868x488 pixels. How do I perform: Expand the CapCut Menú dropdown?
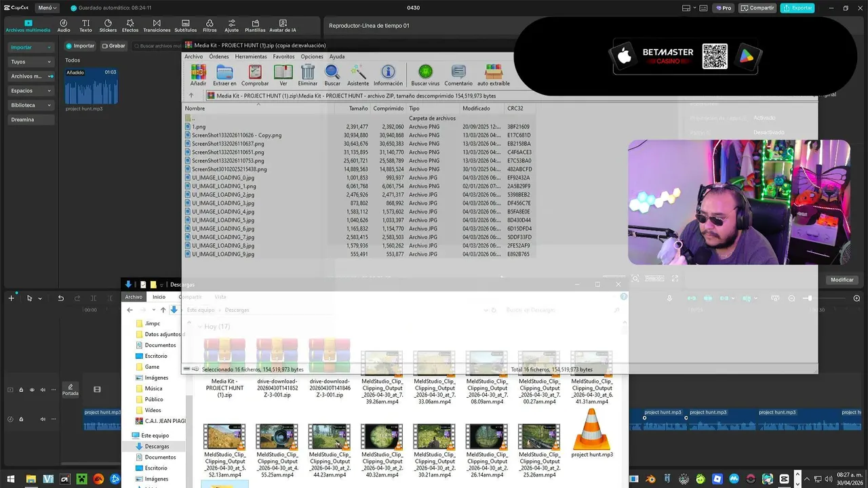(47, 8)
